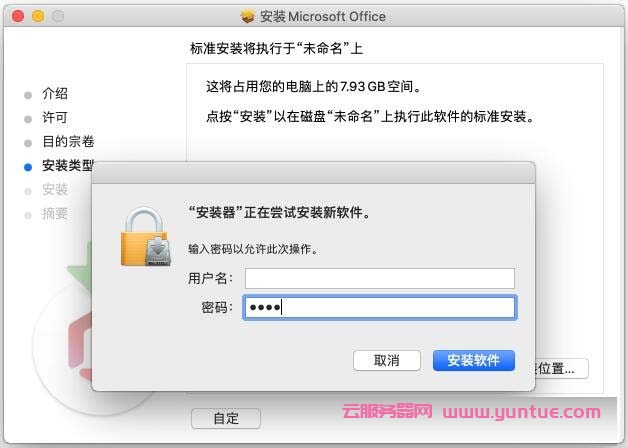The width and height of the screenshot is (628, 448).
Task: Click the gray bullet beside 目的宗卷
Action: [x=28, y=143]
